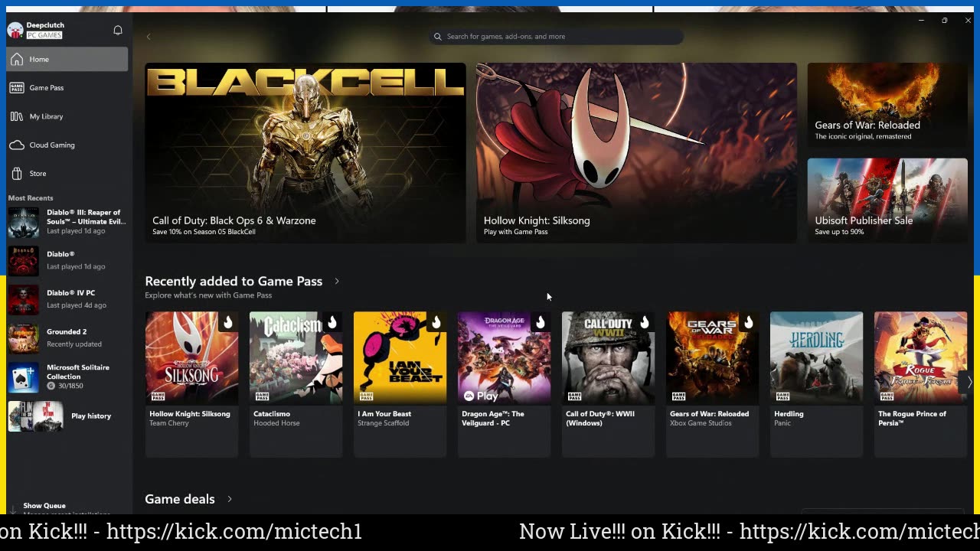The width and height of the screenshot is (980, 551).
Task: Open Call of Duty WWII card
Action: click(608, 384)
